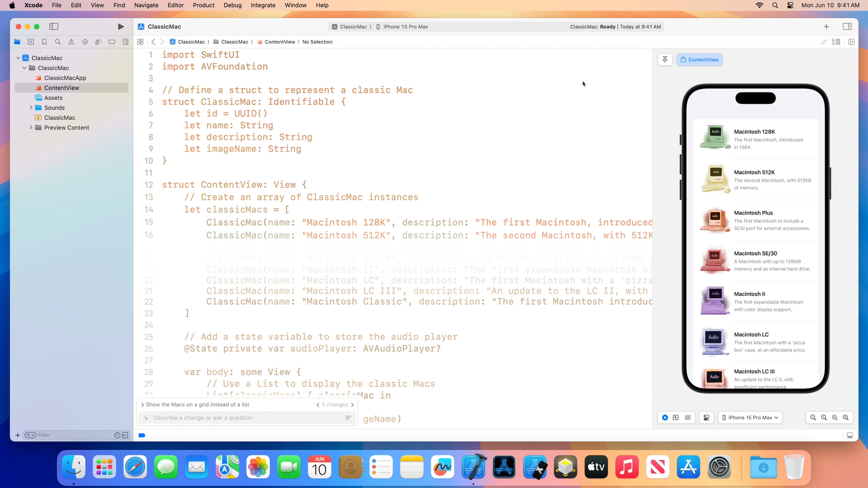Open the Integrate menu
The height and width of the screenshot is (488, 868).
(263, 5)
